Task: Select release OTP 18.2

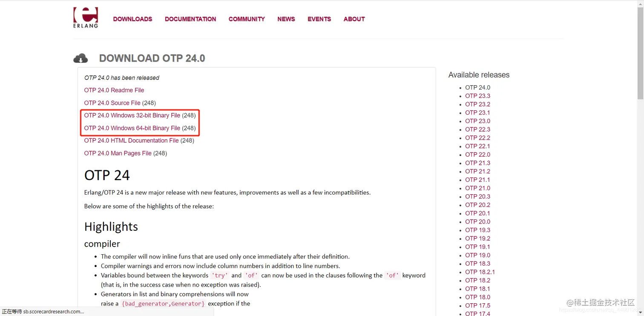Action: click(477, 280)
